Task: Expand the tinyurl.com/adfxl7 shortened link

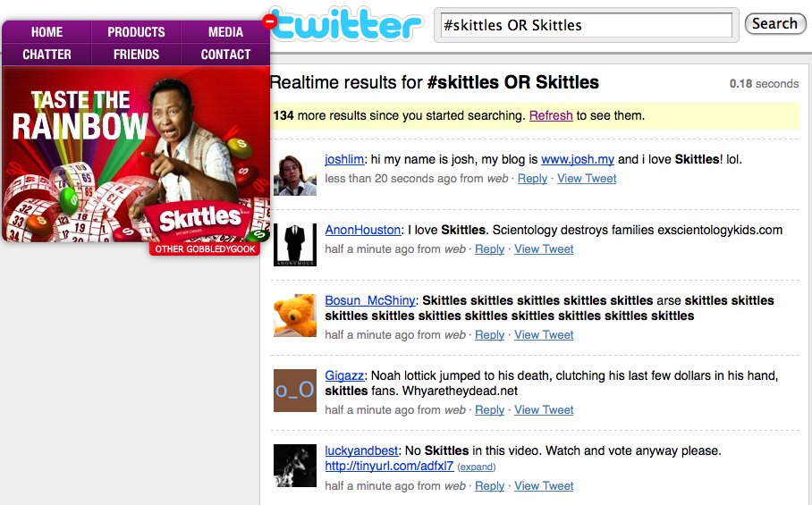Action: [476, 467]
